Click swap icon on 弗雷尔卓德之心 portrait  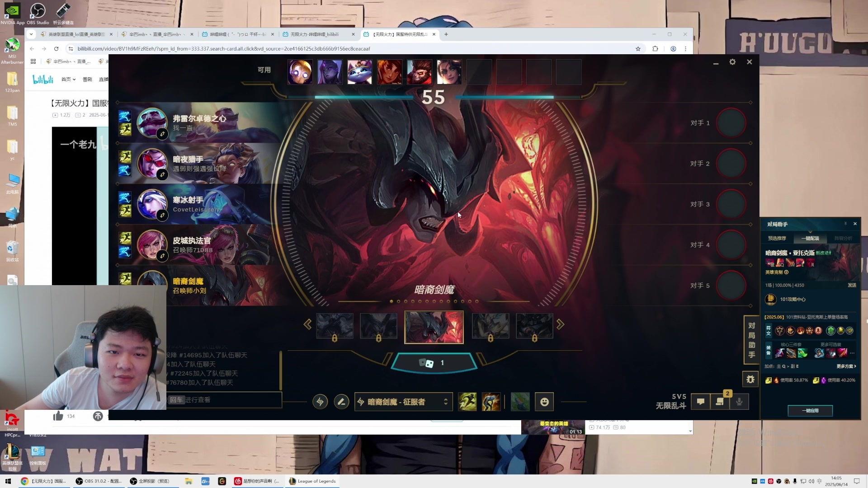tap(162, 134)
